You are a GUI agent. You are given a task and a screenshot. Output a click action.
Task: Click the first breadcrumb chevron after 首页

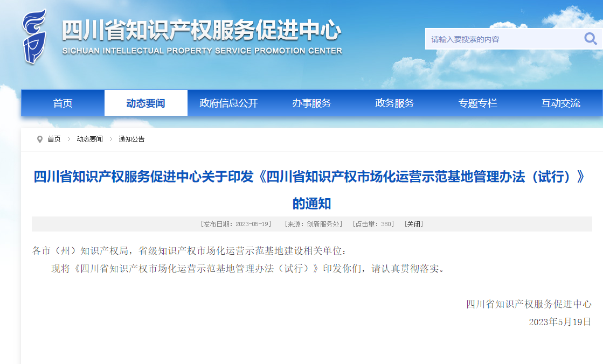coord(69,139)
